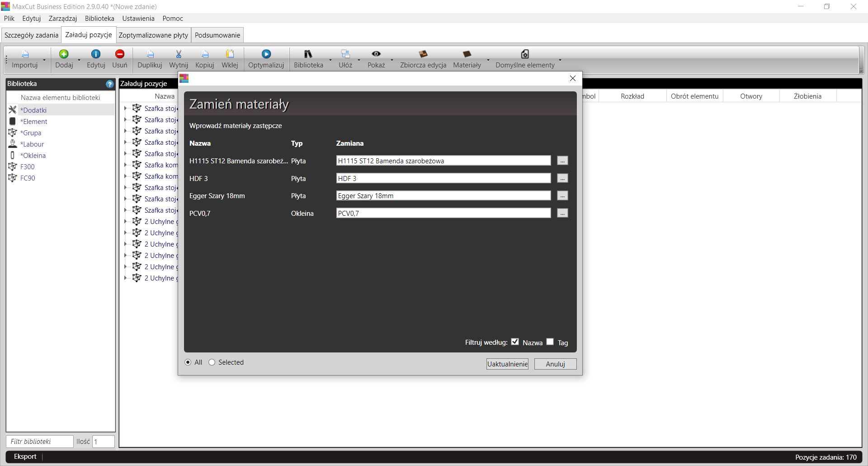Click the Uaktualnienie button
Screen dimensions: 868x466
[x=507, y=364]
